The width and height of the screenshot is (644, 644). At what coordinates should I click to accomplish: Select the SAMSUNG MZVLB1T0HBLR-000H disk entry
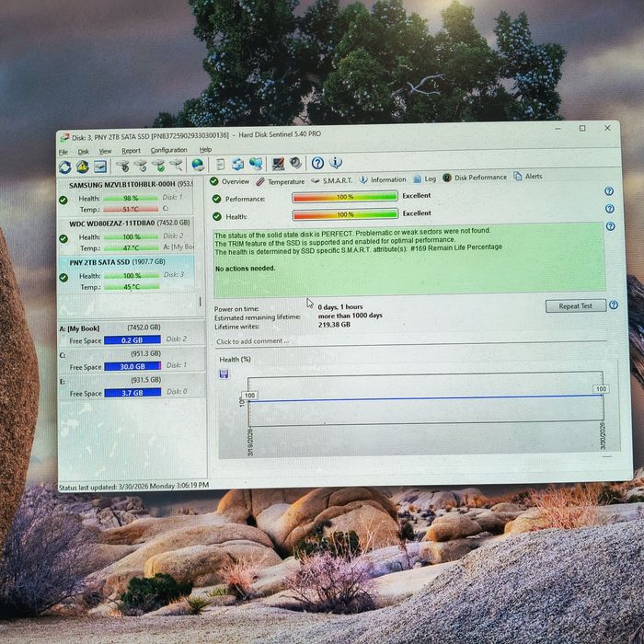tap(126, 197)
